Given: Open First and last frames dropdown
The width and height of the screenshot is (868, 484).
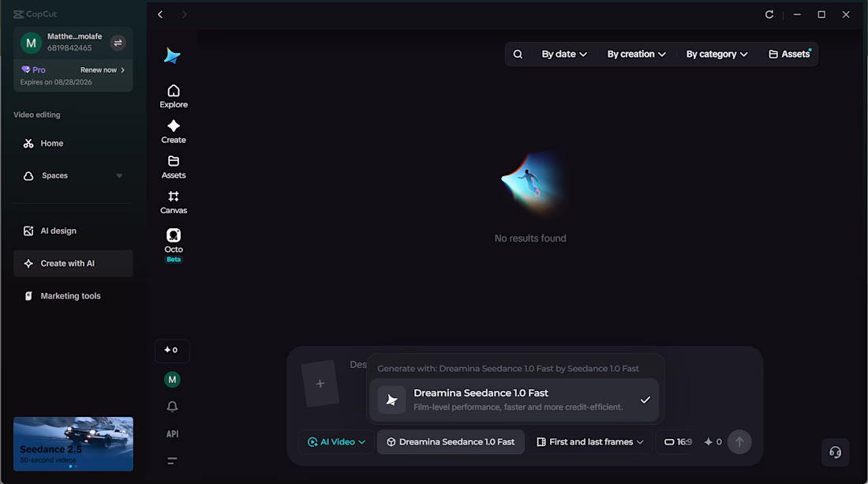Looking at the screenshot, I should (590, 442).
